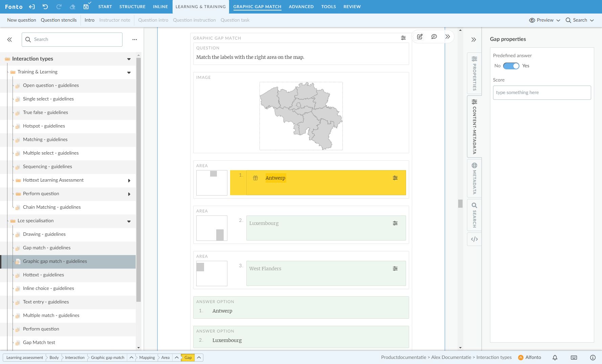Click the edit pencil icon above document
The image size is (602, 364).
coord(420,37)
